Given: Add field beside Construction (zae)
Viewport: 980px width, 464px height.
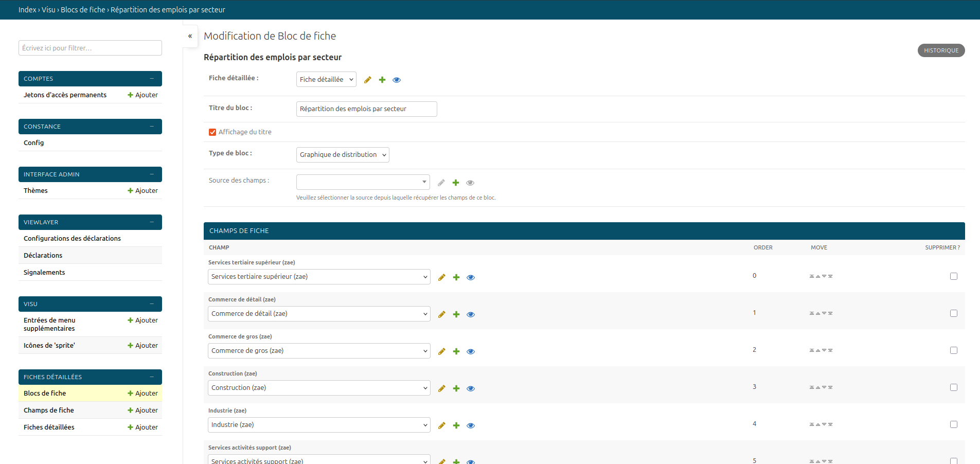Looking at the screenshot, I should [456, 388].
